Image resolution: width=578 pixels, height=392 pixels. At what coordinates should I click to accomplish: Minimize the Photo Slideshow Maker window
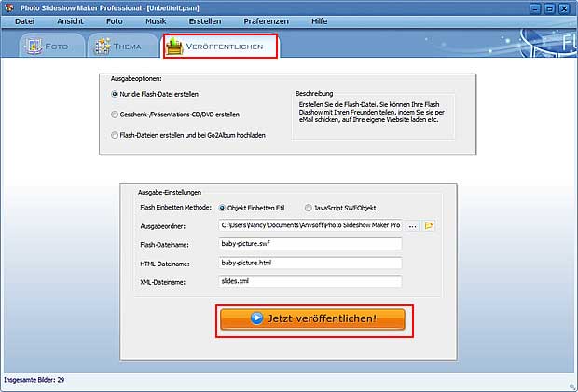(x=535, y=8)
